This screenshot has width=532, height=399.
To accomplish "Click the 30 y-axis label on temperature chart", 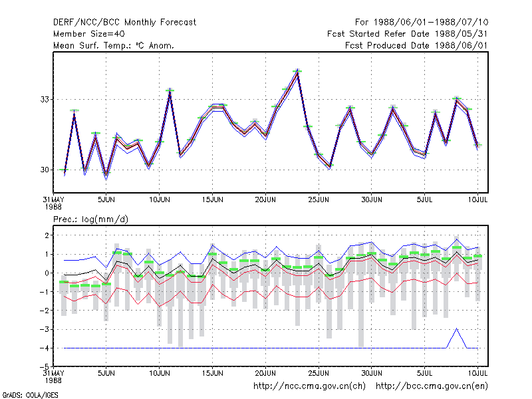I will pyautogui.click(x=45, y=170).
